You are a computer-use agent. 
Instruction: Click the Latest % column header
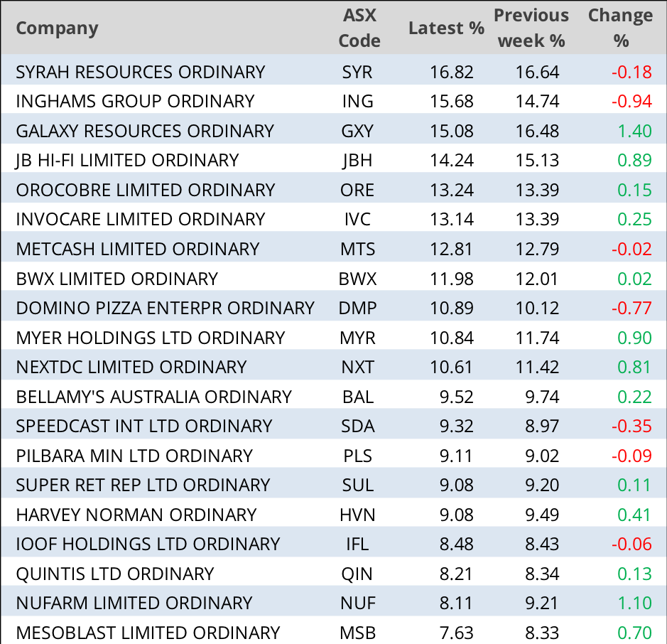click(x=446, y=28)
